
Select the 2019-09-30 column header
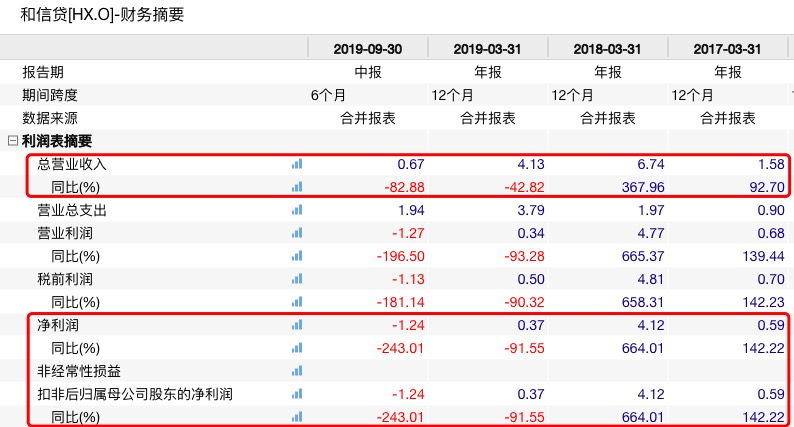(367, 48)
